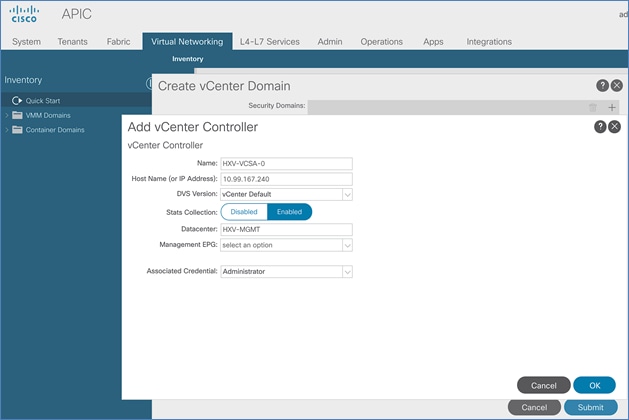Screen dimensions: 629x420
Task: Click the trash icon for Security Domains
Action: [592, 108]
